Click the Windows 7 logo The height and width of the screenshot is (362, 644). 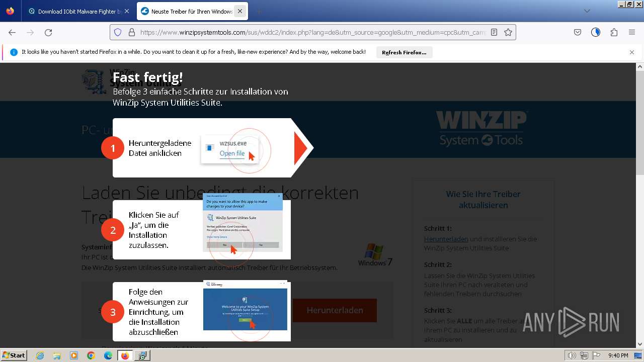(375, 255)
